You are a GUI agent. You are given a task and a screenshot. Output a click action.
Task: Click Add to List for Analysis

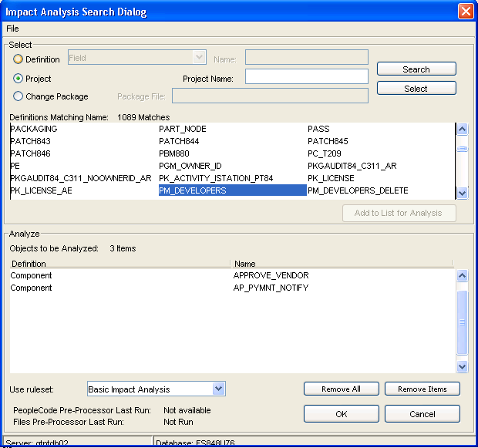pyautogui.click(x=399, y=213)
